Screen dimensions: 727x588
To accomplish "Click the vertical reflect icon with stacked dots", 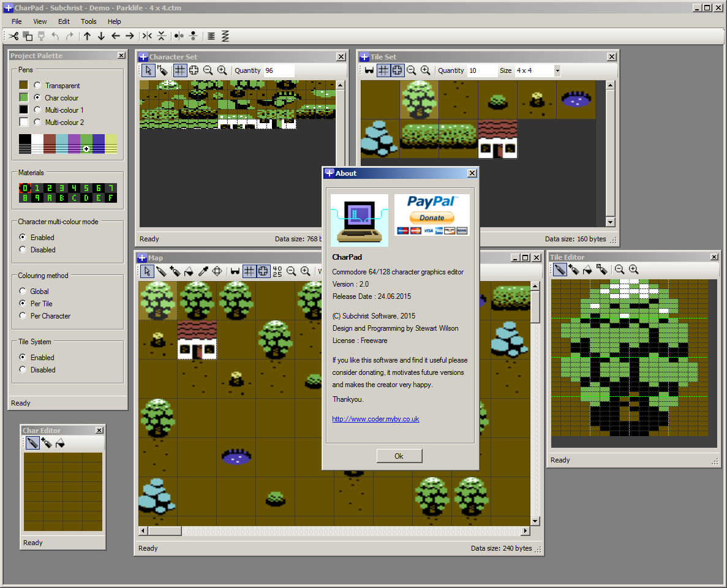I will tap(194, 36).
